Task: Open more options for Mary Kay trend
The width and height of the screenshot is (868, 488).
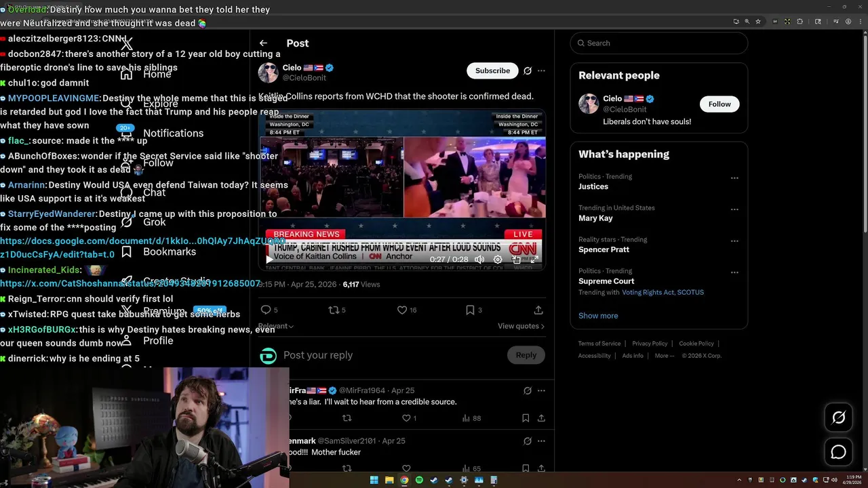Action: (x=734, y=209)
